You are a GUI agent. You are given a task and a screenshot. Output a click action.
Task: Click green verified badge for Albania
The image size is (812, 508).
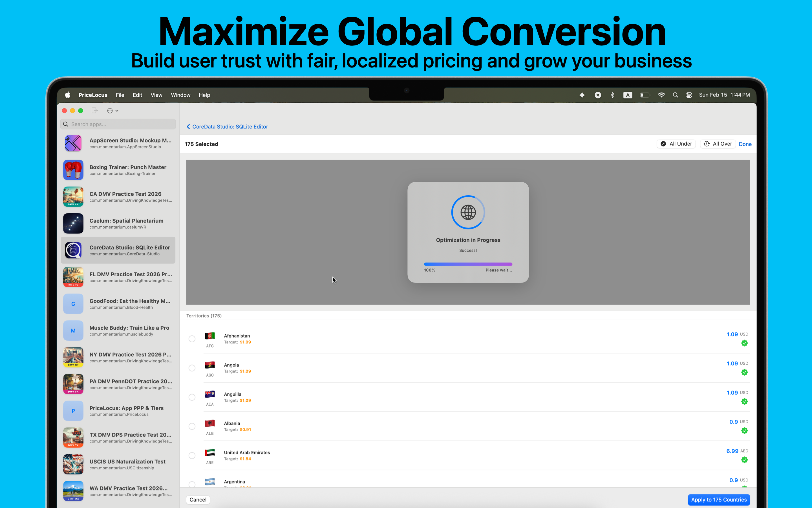click(744, 431)
